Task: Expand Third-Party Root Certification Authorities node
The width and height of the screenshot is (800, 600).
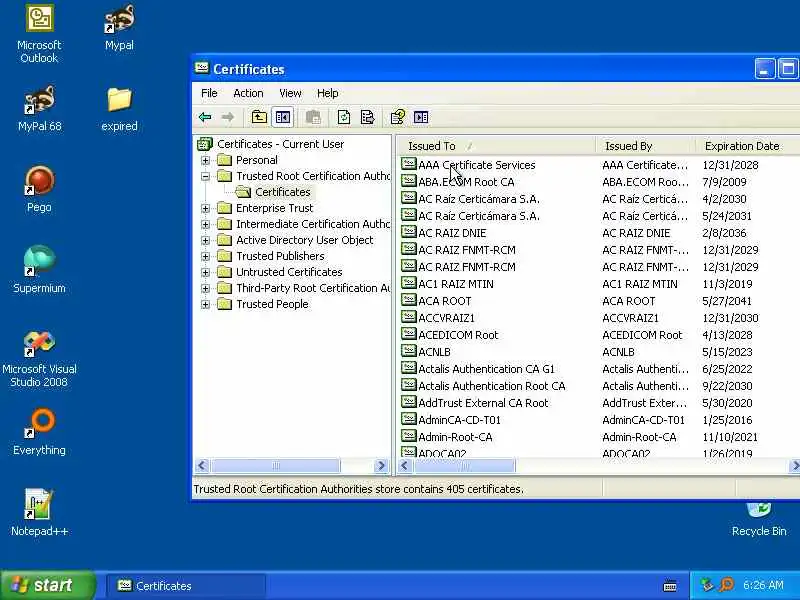Action: click(205, 288)
